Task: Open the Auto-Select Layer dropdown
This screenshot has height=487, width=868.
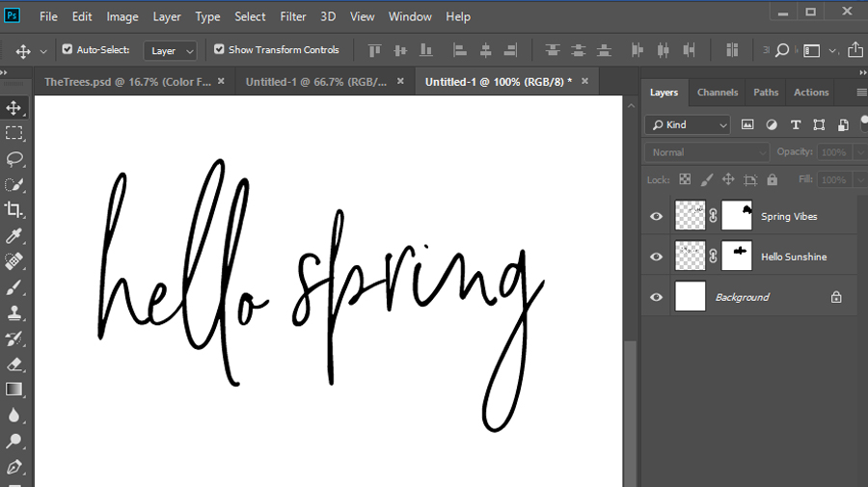Action: coord(170,50)
